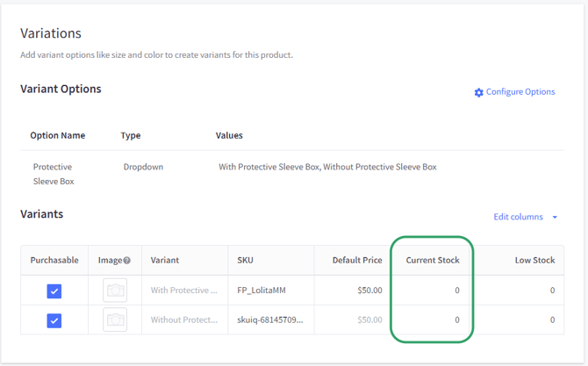Click the Variant column header

[165, 261]
